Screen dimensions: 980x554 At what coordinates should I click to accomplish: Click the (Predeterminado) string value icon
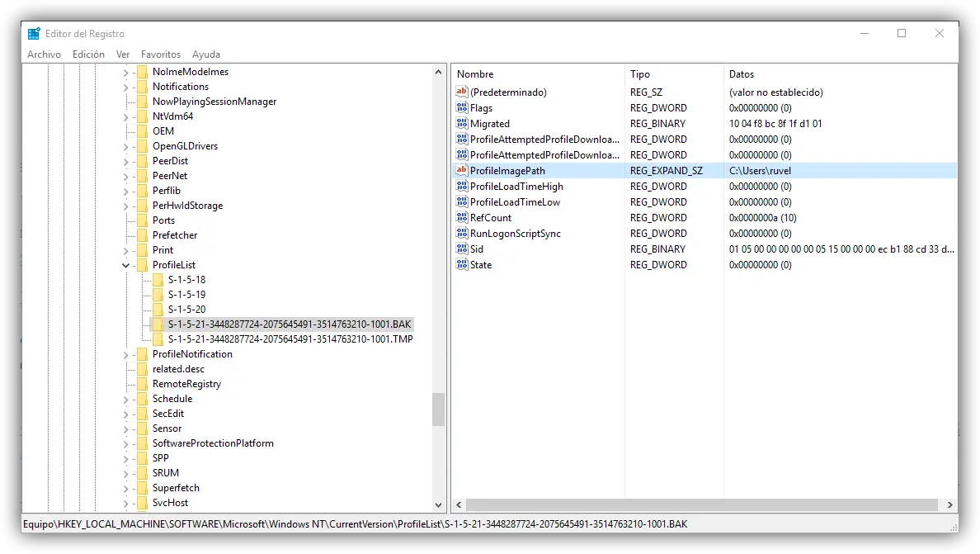click(462, 92)
